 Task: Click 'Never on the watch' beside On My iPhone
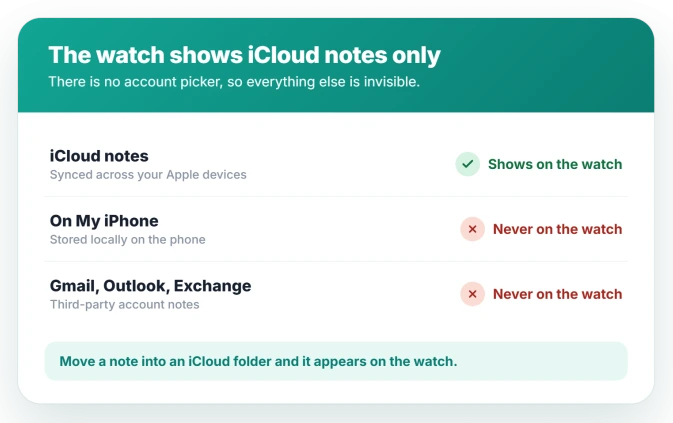(558, 229)
